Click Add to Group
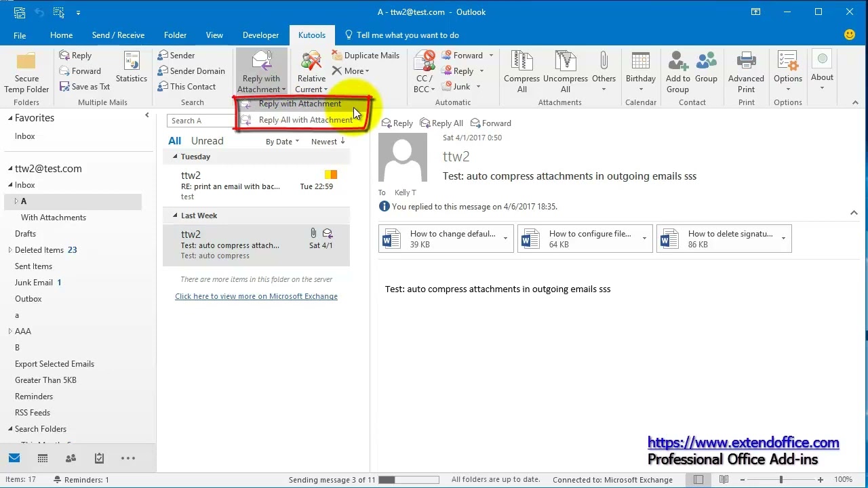868x488 pixels. (x=677, y=72)
